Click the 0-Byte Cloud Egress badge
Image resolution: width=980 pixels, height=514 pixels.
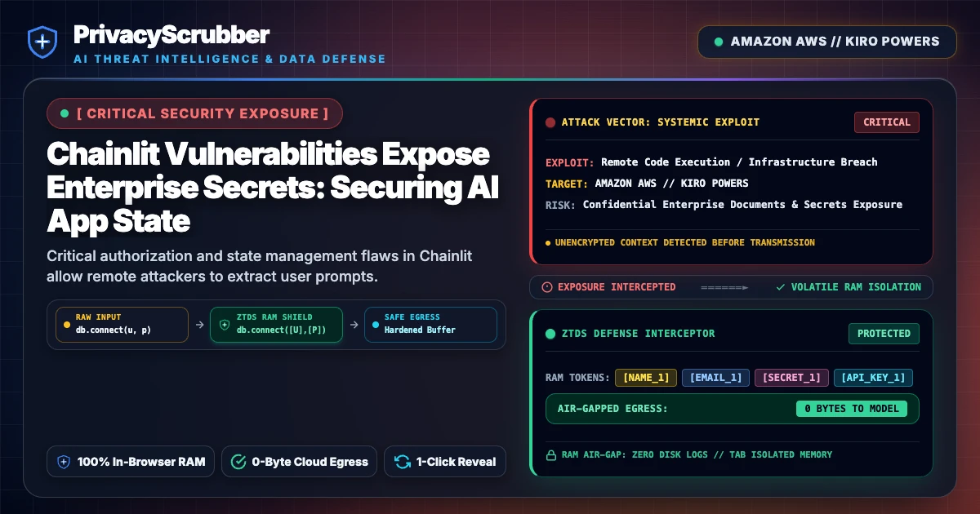point(299,462)
